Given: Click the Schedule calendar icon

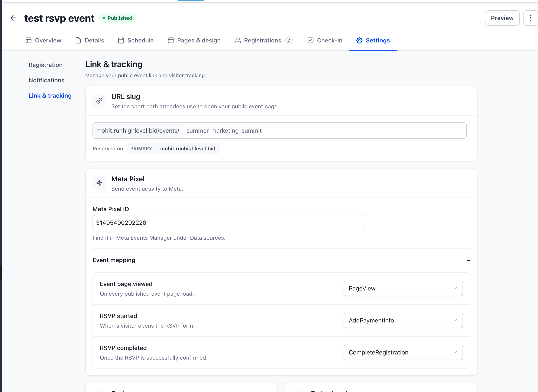Looking at the screenshot, I should [121, 40].
